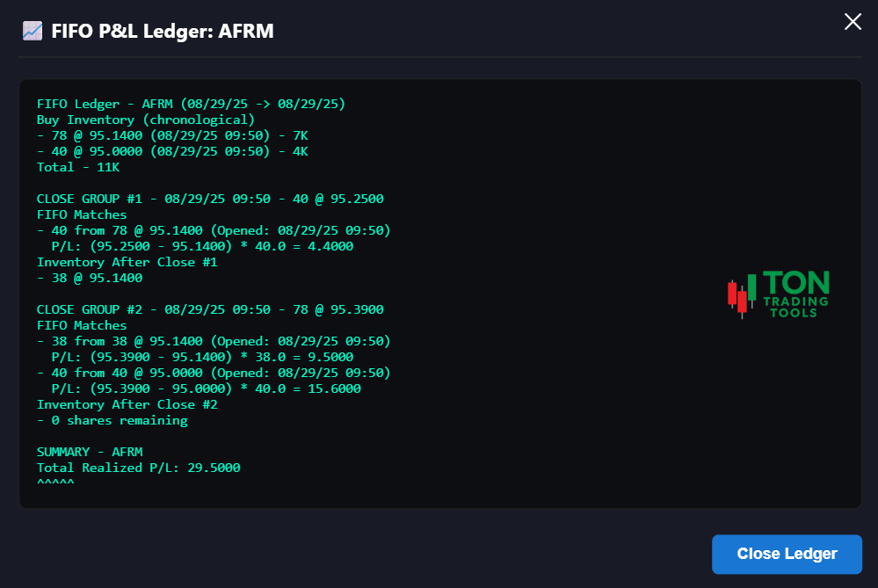This screenshot has height=588, width=878.
Task: Select the Total - 11K inventory line
Action: click(77, 167)
